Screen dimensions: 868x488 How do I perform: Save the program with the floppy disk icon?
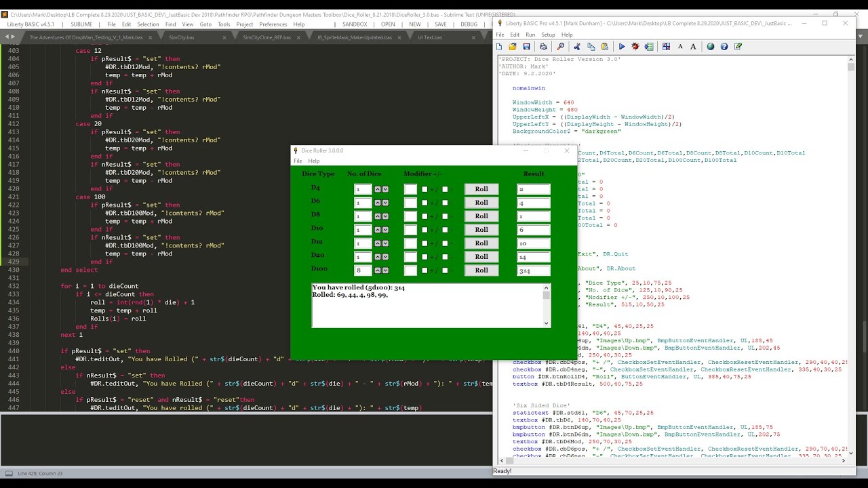pos(526,47)
